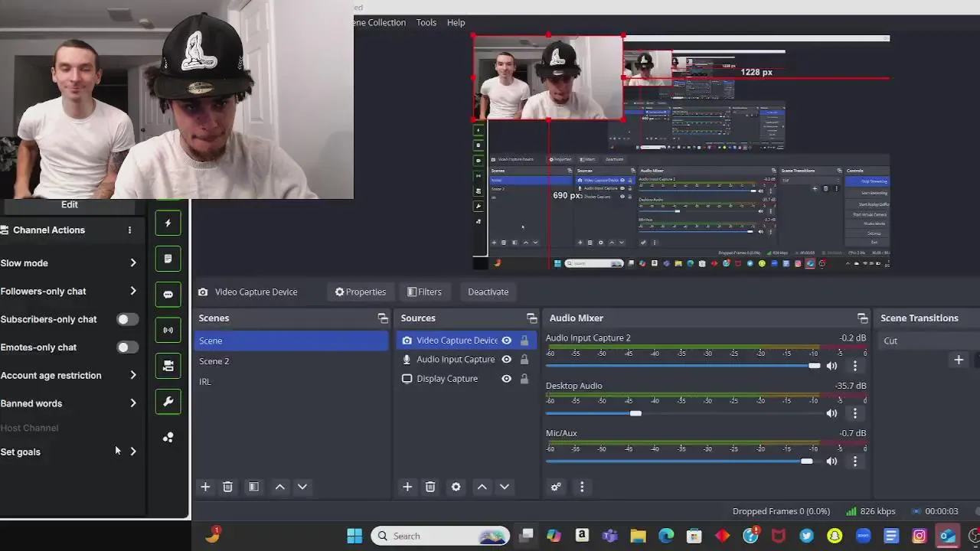This screenshot has width=980, height=551.
Task: Toggle lock on Display Capture source
Action: click(x=524, y=379)
